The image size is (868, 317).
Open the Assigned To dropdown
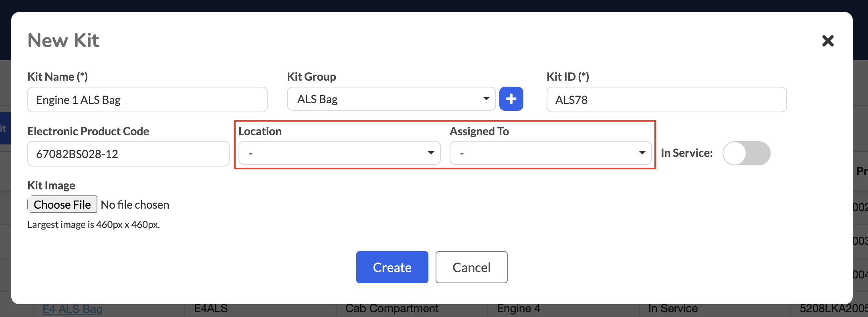[551, 153]
